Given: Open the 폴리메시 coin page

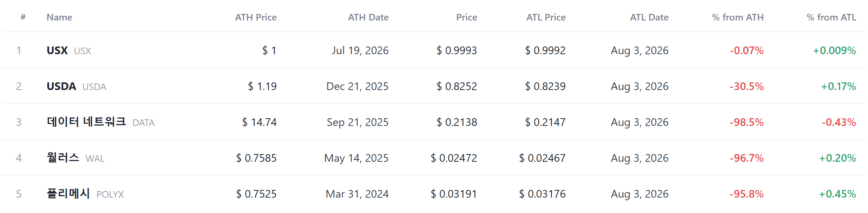Looking at the screenshot, I should (68, 194).
